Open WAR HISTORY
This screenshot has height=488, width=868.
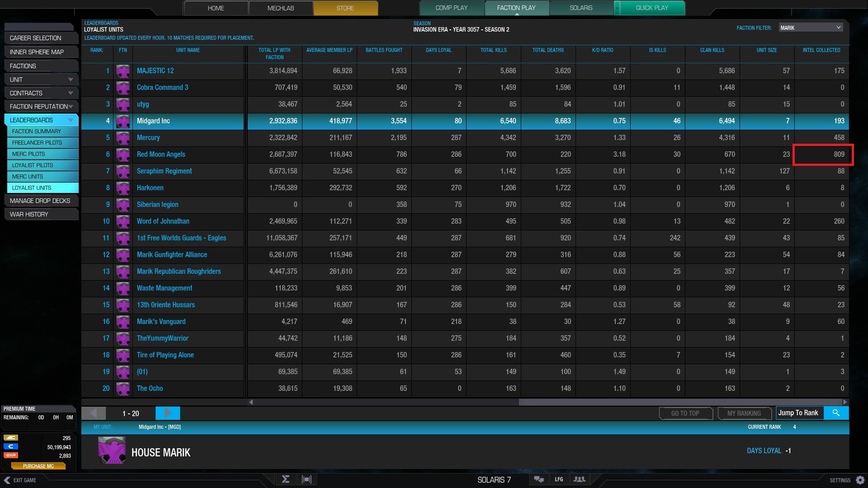pos(41,214)
